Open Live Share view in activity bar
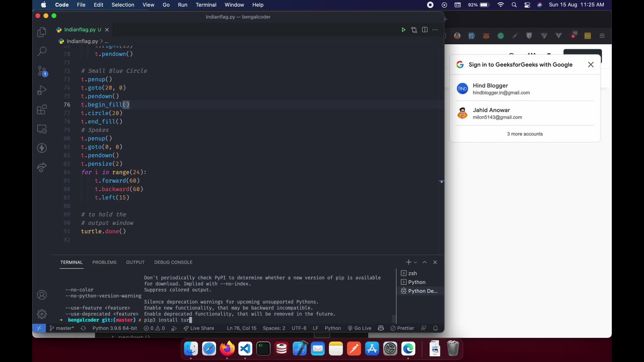 tap(42, 167)
